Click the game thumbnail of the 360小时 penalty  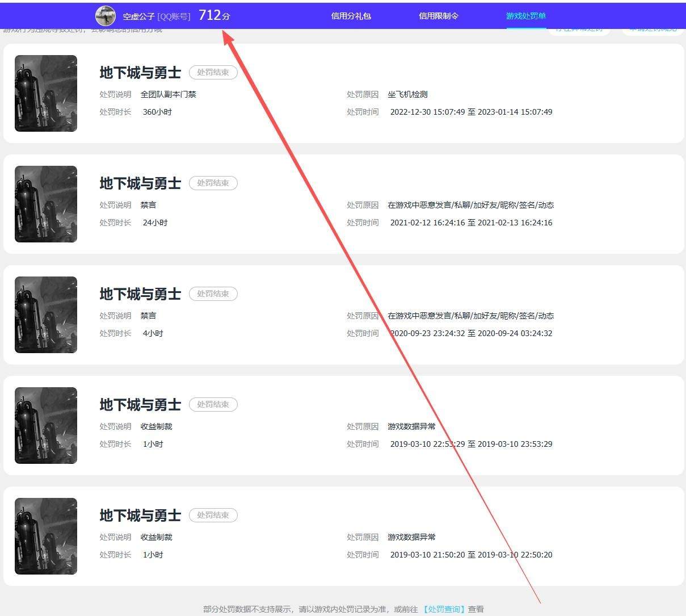point(46,93)
